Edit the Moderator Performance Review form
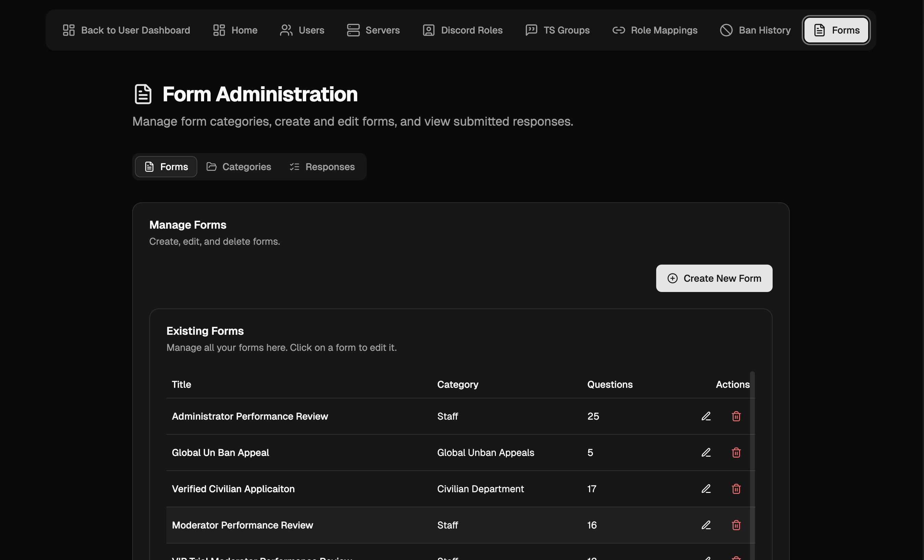 (706, 525)
